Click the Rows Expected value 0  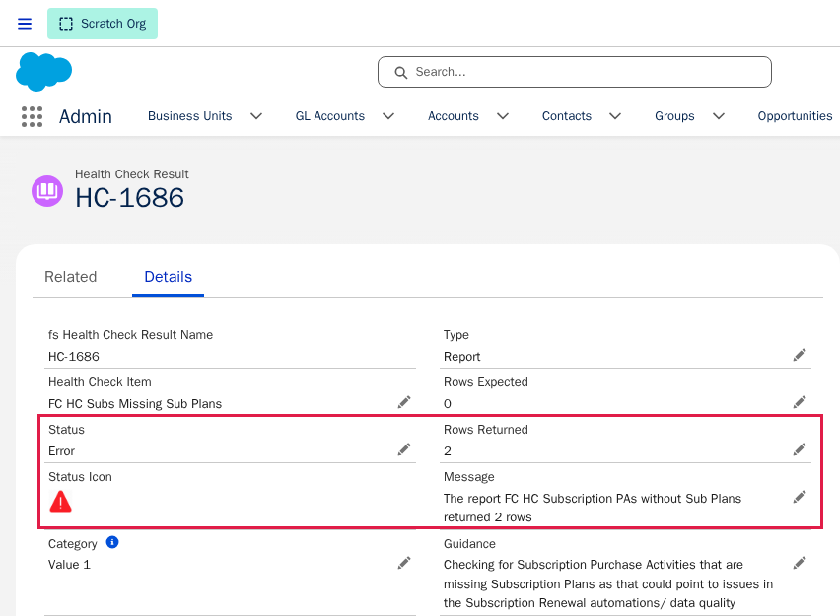448,404
